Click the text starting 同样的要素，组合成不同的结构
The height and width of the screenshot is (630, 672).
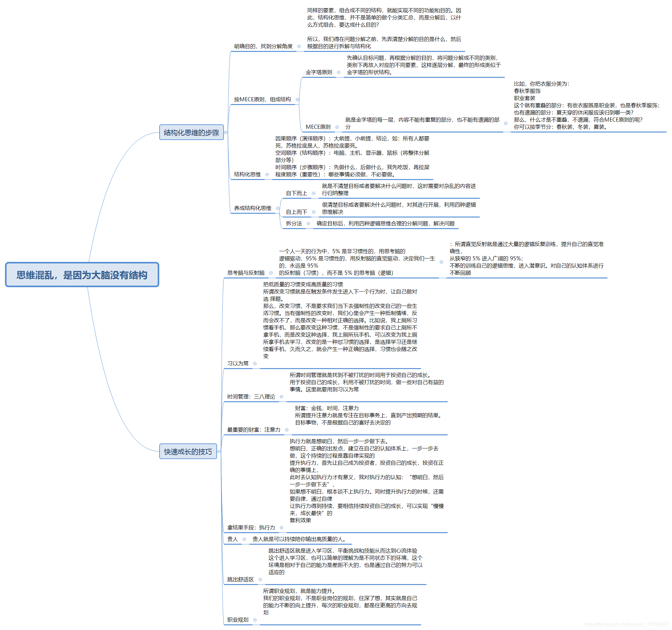coord(384,28)
